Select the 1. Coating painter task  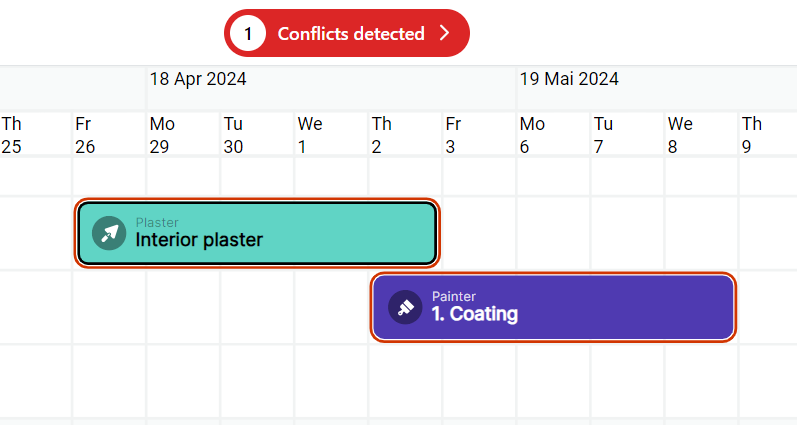[580, 306]
